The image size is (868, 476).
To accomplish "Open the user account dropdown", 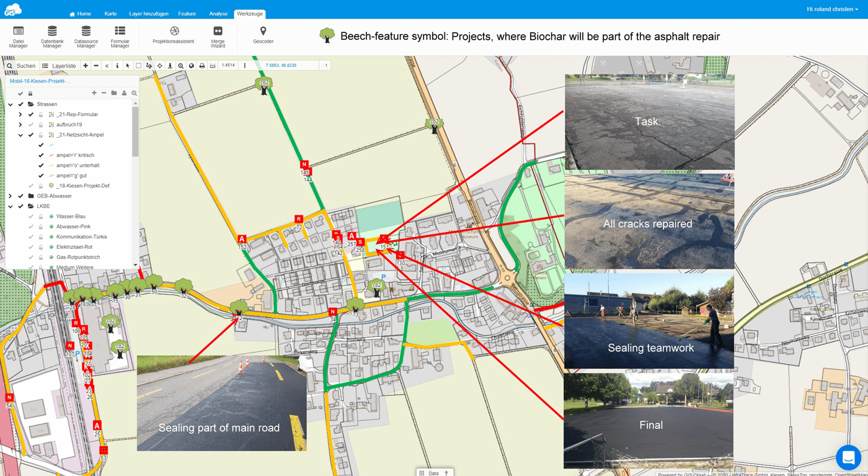I will (832, 9).
